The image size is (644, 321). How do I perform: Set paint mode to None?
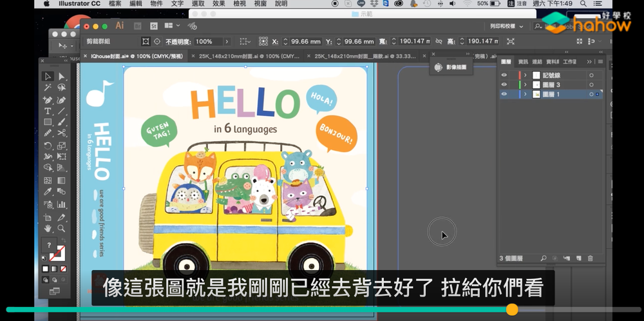(x=63, y=269)
